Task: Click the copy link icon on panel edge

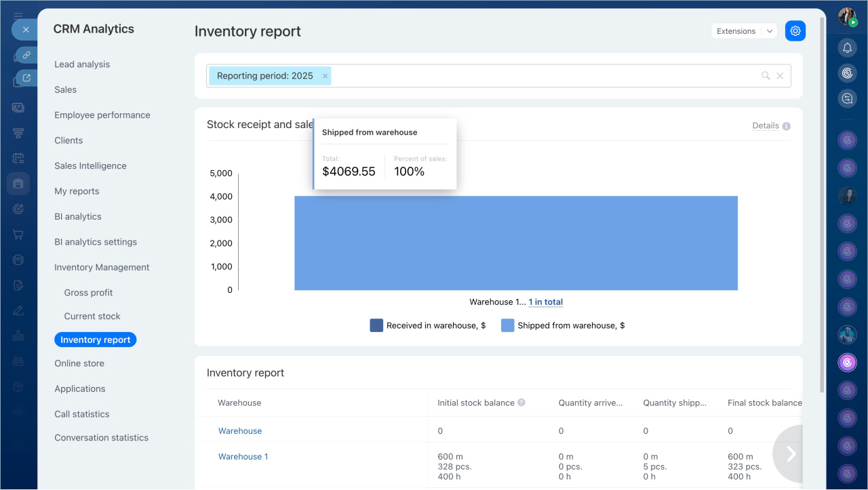Action: click(26, 55)
